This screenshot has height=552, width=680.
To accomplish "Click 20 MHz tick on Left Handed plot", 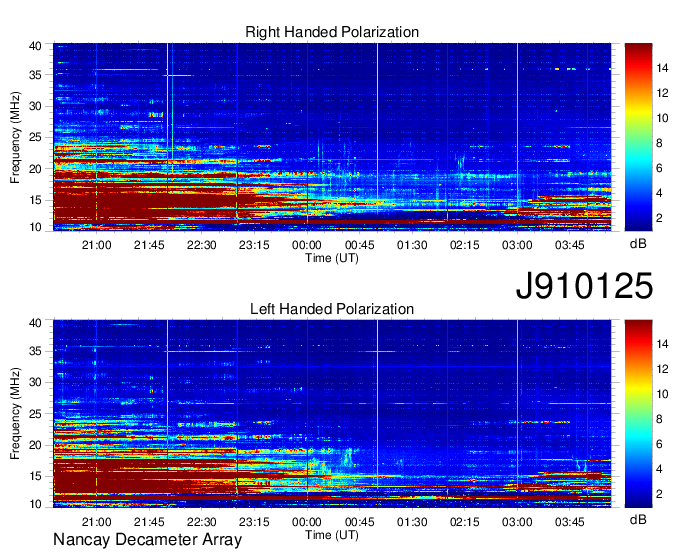I will (36, 445).
